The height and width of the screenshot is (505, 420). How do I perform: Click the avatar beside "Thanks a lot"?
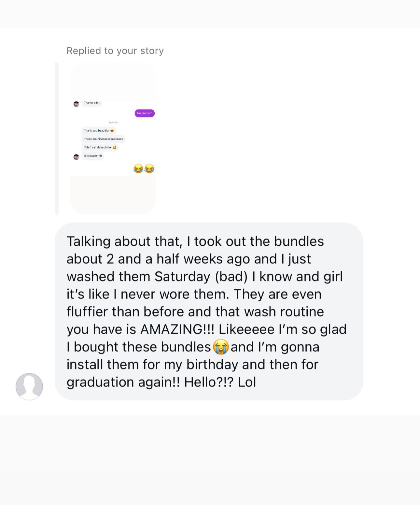click(76, 104)
